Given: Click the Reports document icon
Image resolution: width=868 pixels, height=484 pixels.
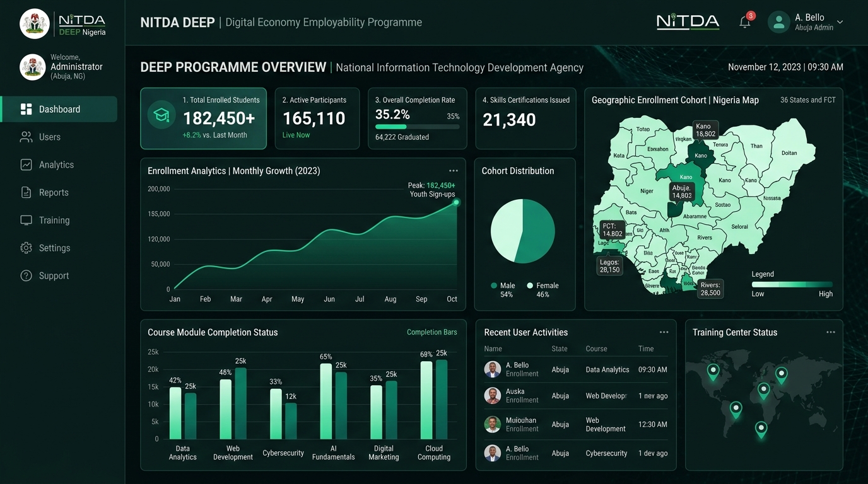Looking at the screenshot, I should click(26, 192).
